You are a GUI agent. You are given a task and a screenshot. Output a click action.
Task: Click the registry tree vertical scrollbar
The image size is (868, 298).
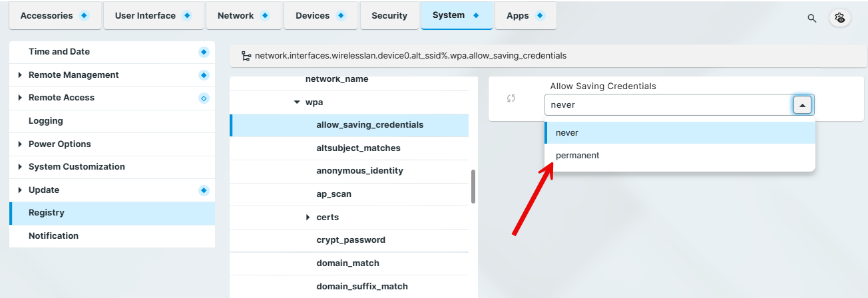tap(473, 186)
